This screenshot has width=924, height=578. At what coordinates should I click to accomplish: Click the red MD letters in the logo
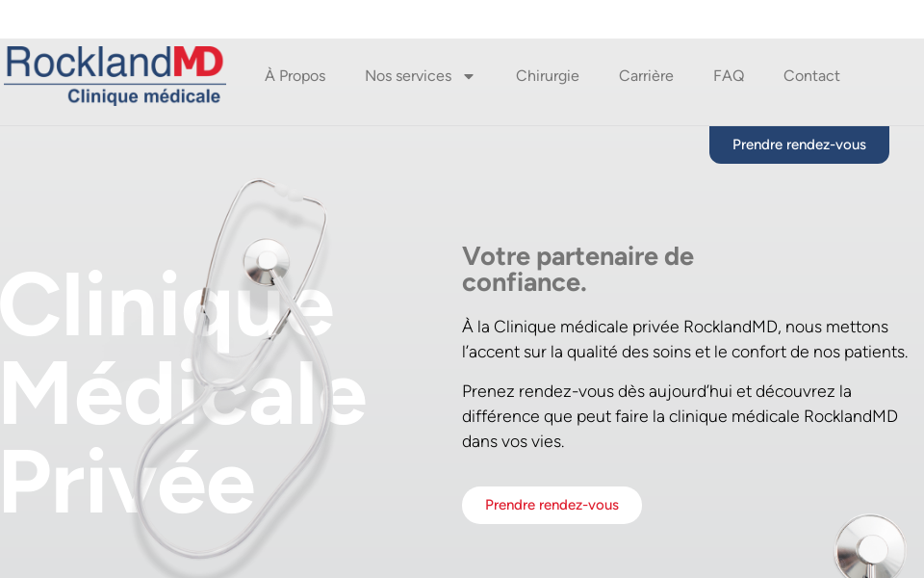click(x=198, y=62)
